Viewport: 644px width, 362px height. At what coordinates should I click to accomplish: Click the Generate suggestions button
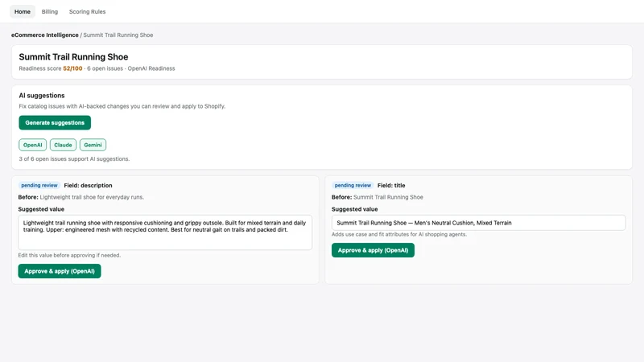[55, 123]
